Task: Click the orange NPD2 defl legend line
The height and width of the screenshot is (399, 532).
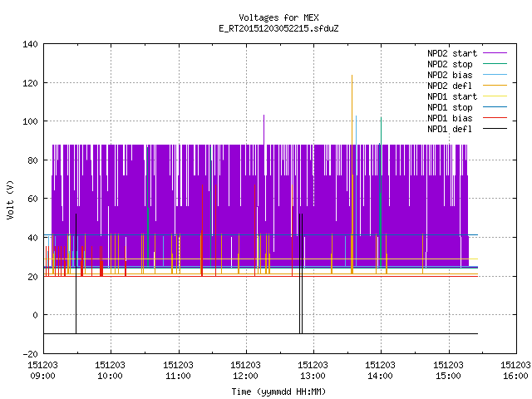Action: tap(495, 85)
